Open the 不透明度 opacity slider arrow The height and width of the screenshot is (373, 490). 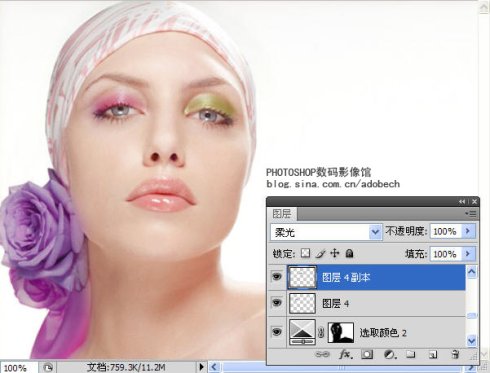coord(468,231)
